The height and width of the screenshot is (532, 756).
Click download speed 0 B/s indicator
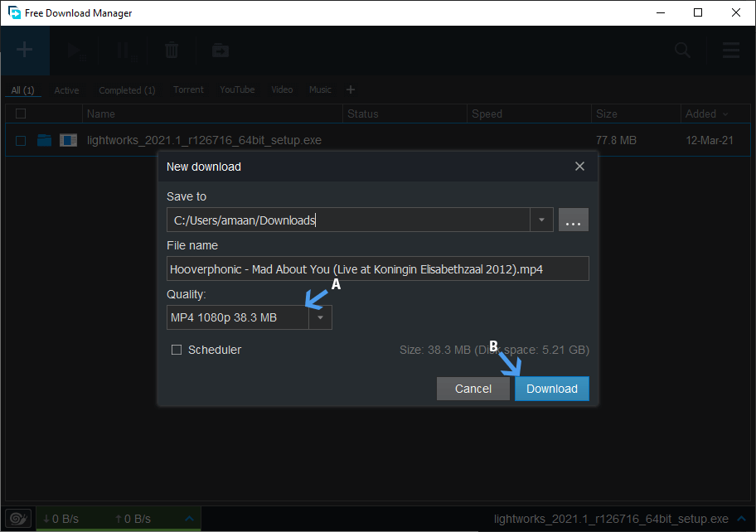[x=61, y=519]
